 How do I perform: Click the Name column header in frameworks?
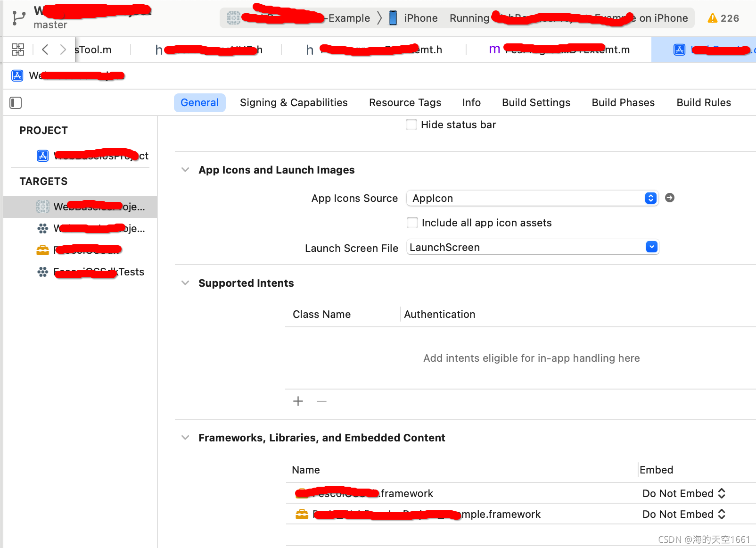pos(306,470)
